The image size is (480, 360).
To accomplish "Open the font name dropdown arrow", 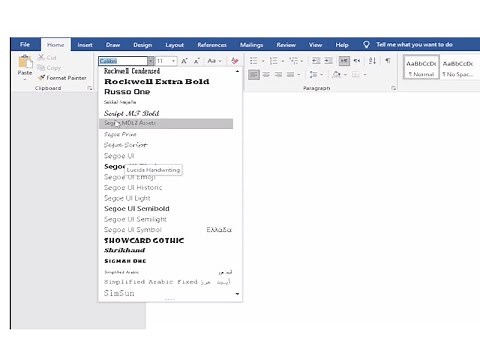I will [x=151, y=61].
